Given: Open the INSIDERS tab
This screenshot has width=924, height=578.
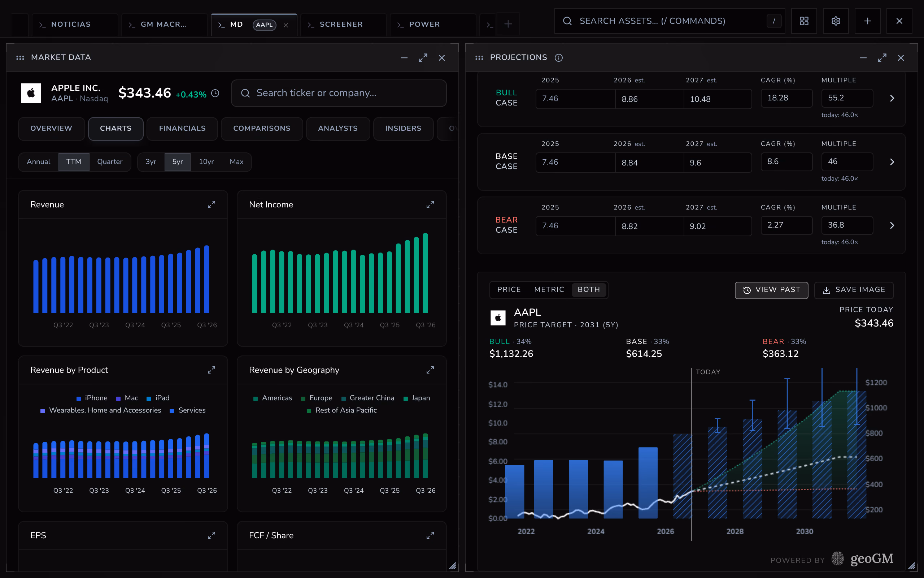Looking at the screenshot, I should click(x=403, y=129).
